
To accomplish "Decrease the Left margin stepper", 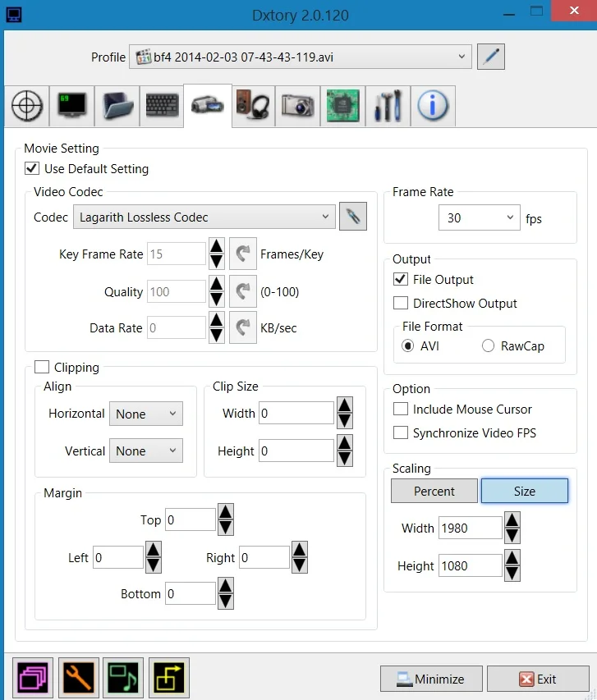I will (x=154, y=565).
